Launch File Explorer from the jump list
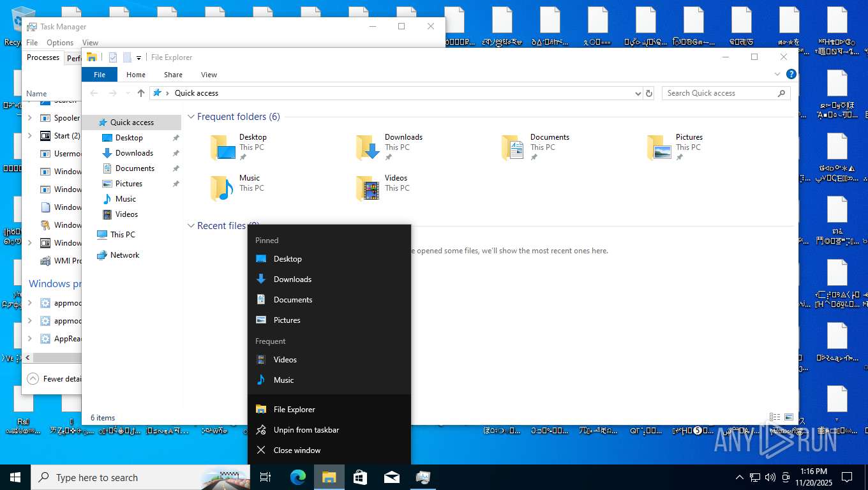 click(x=329, y=410)
